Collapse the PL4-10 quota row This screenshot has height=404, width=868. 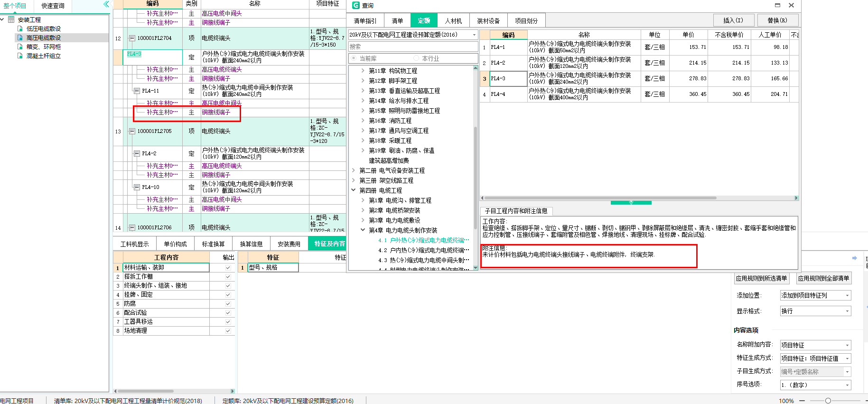[137, 187]
